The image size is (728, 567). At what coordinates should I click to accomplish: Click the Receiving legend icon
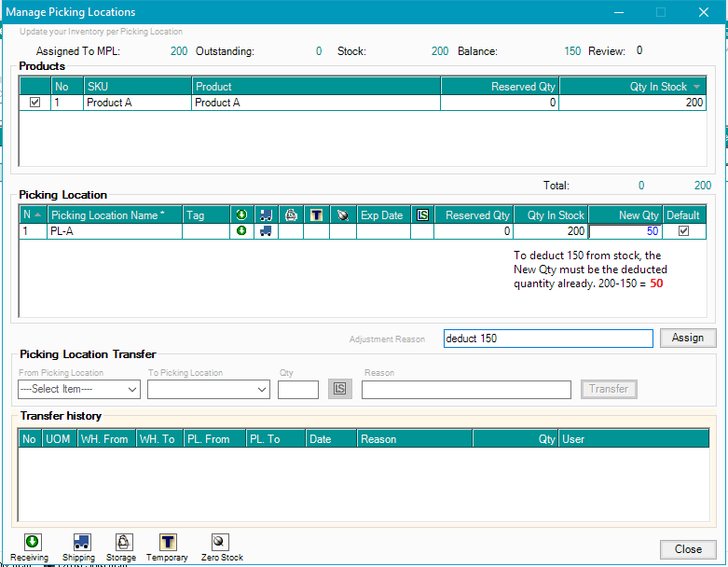pos(31,542)
